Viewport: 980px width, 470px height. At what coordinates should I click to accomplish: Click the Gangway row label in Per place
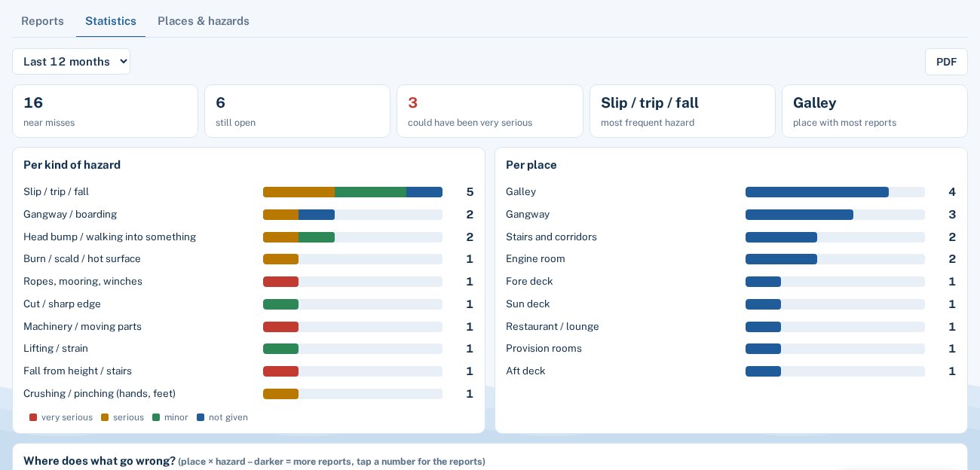tap(528, 215)
